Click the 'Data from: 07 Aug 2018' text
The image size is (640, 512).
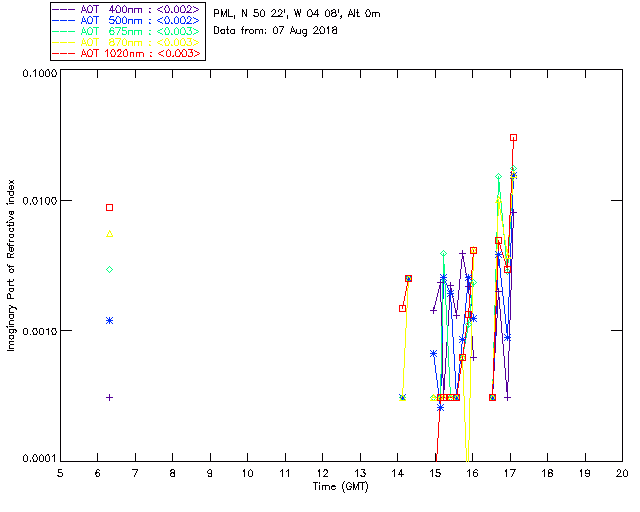pos(276,31)
